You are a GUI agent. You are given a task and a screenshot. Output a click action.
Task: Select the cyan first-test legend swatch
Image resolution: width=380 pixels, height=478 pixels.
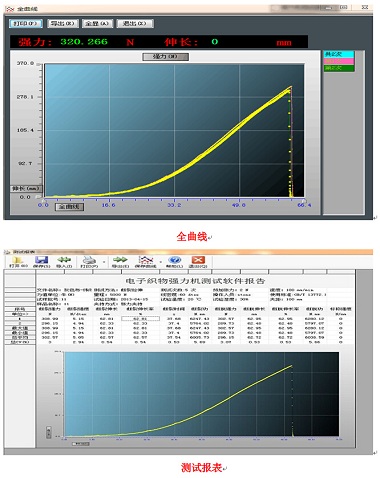pyautogui.click(x=339, y=54)
